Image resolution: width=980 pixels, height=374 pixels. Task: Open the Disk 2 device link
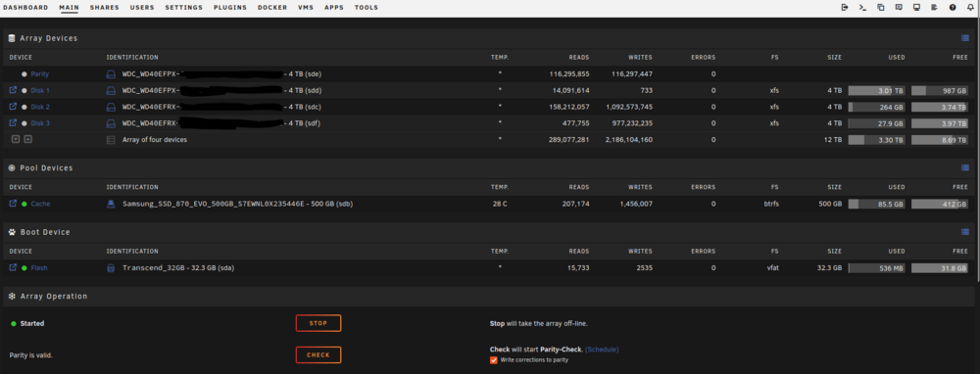click(x=40, y=107)
